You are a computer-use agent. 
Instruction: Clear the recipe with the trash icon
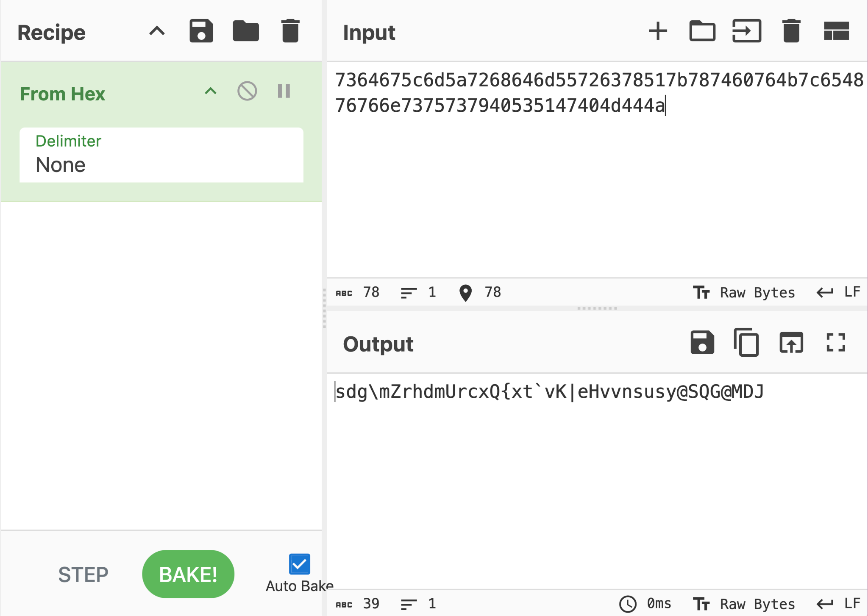290,31
